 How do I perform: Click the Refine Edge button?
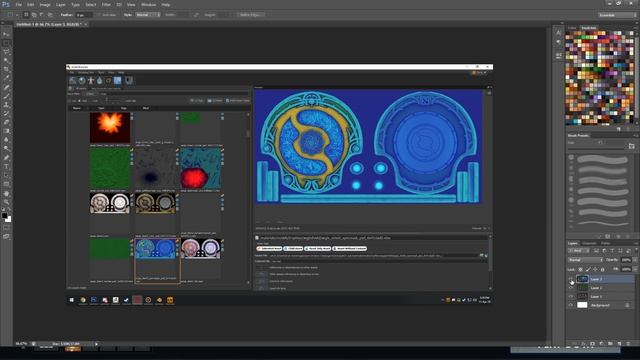pyautogui.click(x=251, y=15)
